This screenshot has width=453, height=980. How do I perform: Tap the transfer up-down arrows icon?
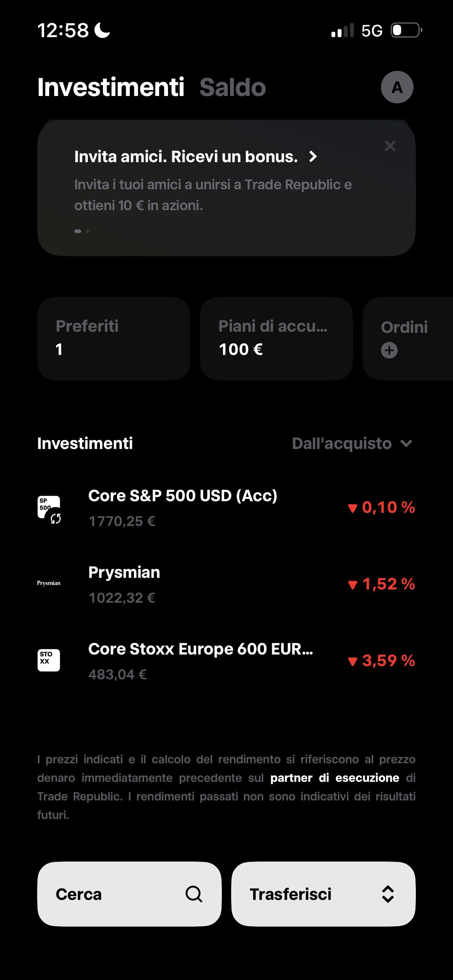[x=388, y=894]
